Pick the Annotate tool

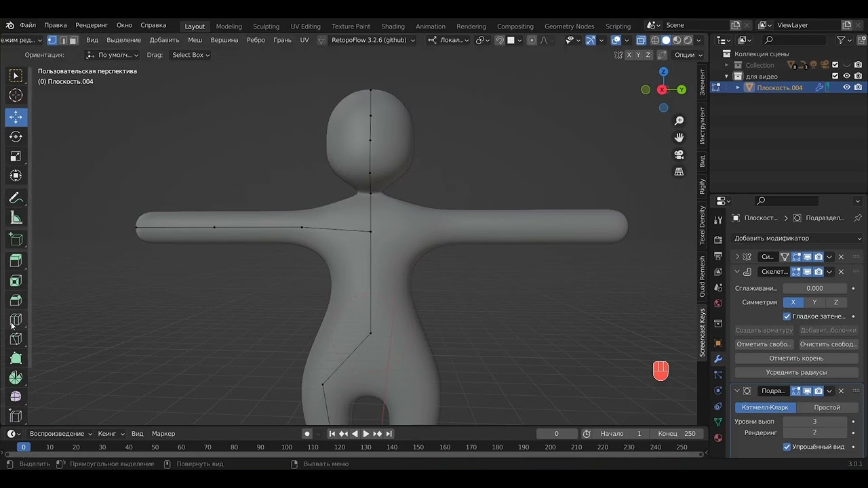pyautogui.click(x=16, y=198)
